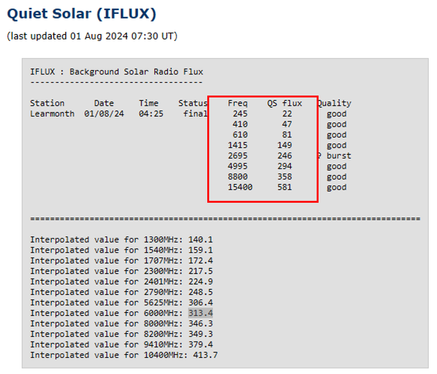Click the IFLUX Background Solar Radio Flux title
Image resolution: width=437 pixels, height=374 pixels.
click(117, 72)
